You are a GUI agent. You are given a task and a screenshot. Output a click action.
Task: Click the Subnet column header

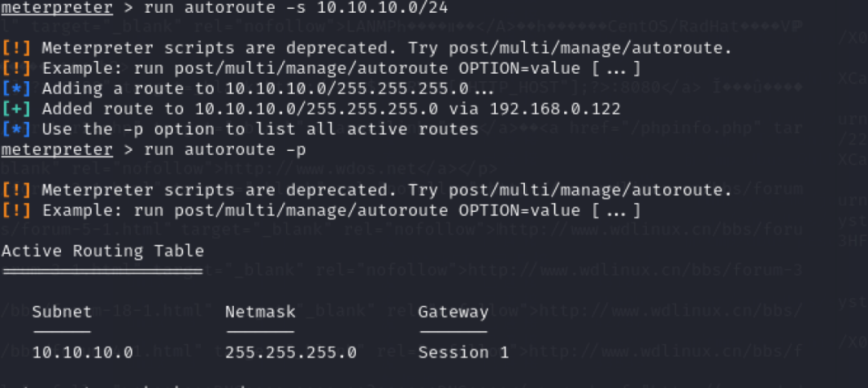pyautogui.click(x=62, y=312)
